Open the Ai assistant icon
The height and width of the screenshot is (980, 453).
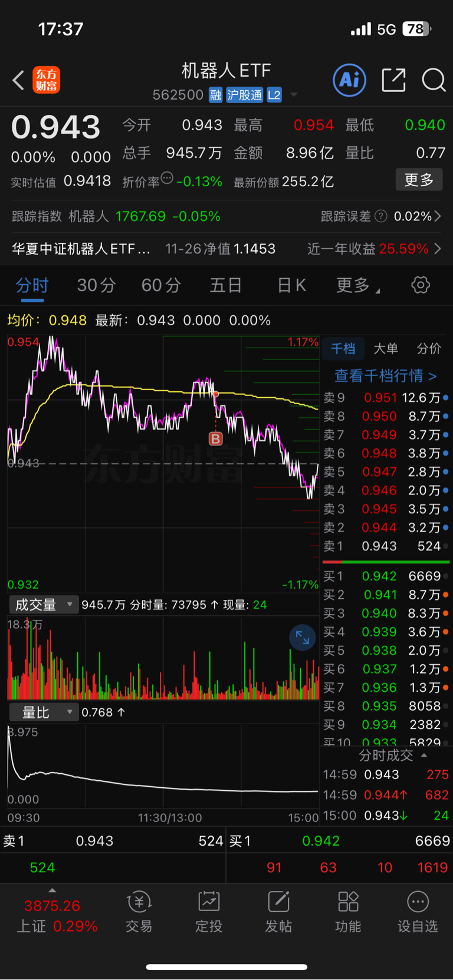[350, 80]
